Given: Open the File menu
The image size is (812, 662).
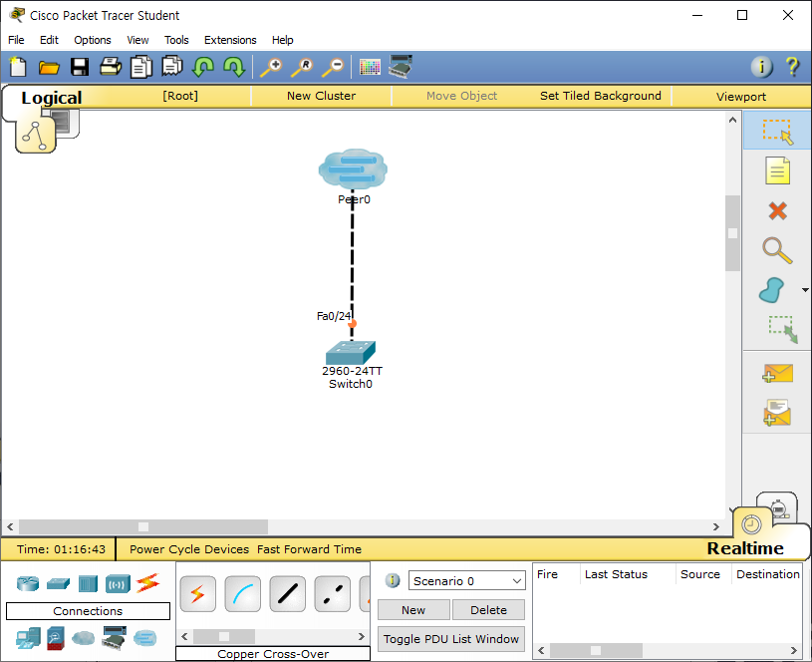Looking at the screenshot, I should coord(16,40).
